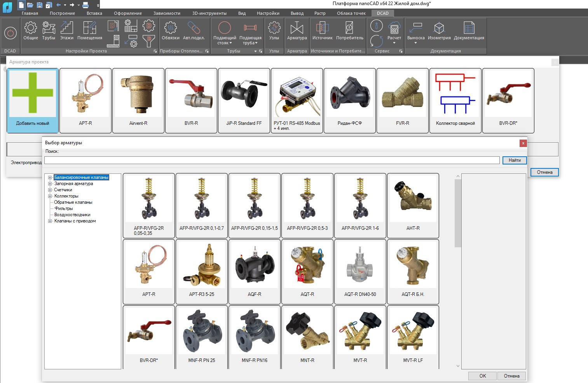Viewport: 588px width, 383px height.
Task: Click the info circle icon in Сервис
Action: coord(376,26)
